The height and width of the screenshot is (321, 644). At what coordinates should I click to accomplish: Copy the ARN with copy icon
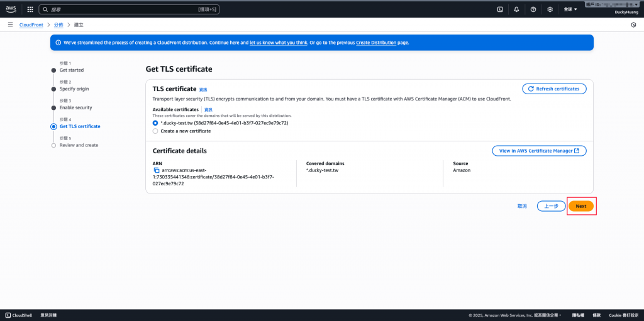tap(156, 170)
